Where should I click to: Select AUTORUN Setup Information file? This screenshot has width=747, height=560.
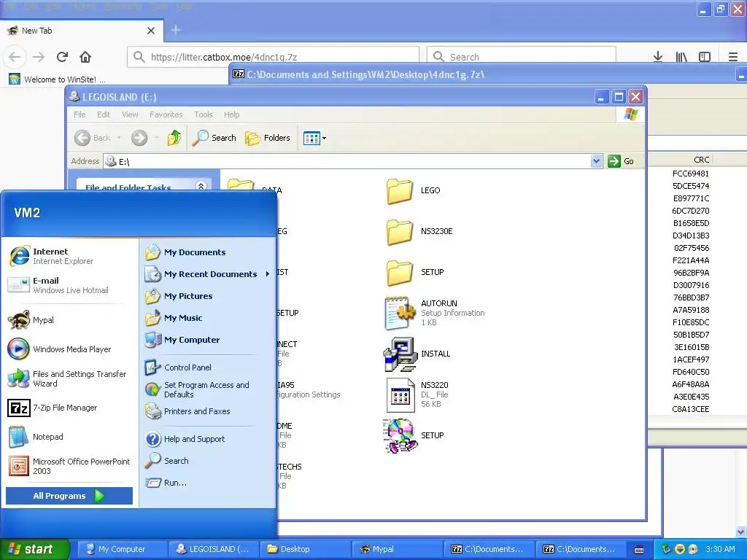(435, 313)
